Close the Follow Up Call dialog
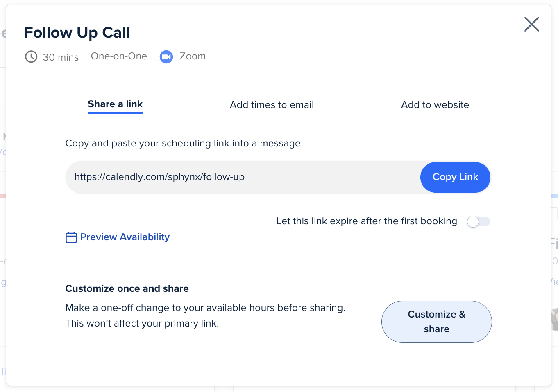Image resolution: width=558 pixels, height=392 pixels. click(x=531, y=24)
